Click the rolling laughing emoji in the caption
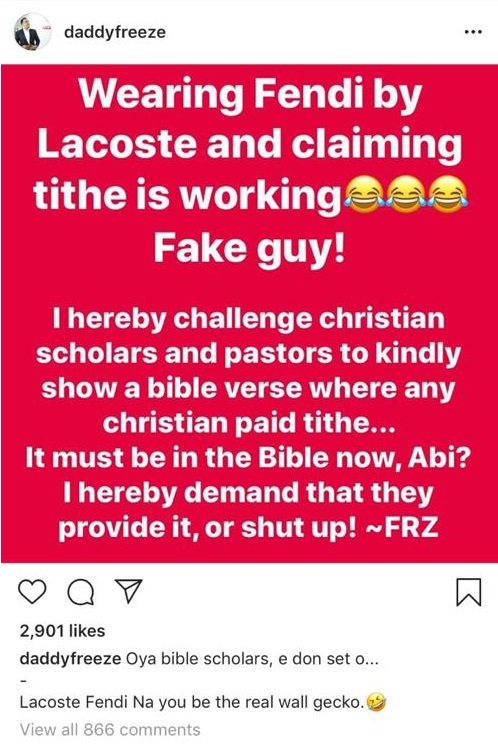498x746 pixels. (x=376, y=702)
